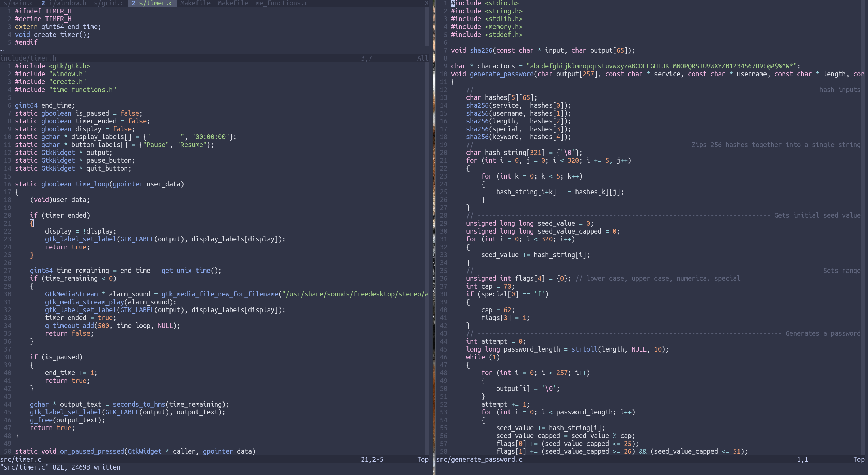Image resolution: width=868 pixels, height=475 pixels.
Task: Click the #include <stdio.h> line
Action: [x=485, y=3]
